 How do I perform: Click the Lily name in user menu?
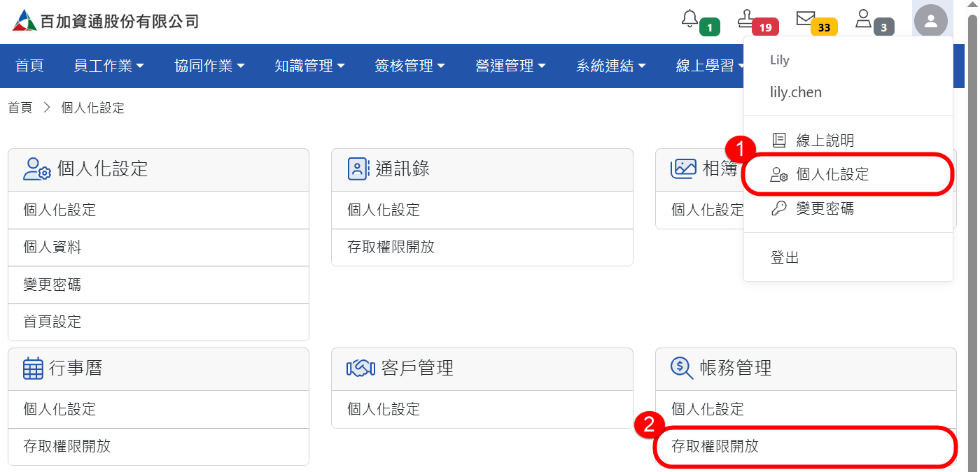click(780, 60)
